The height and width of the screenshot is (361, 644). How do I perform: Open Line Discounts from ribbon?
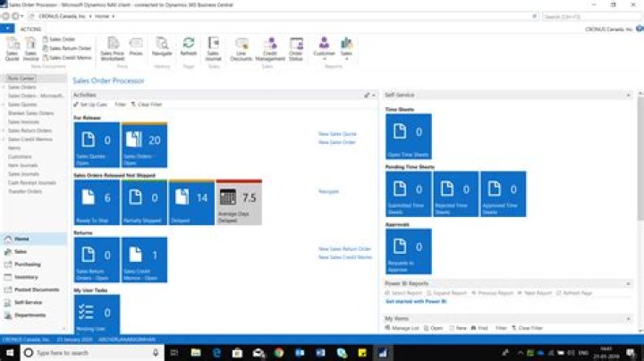(241, 49)
